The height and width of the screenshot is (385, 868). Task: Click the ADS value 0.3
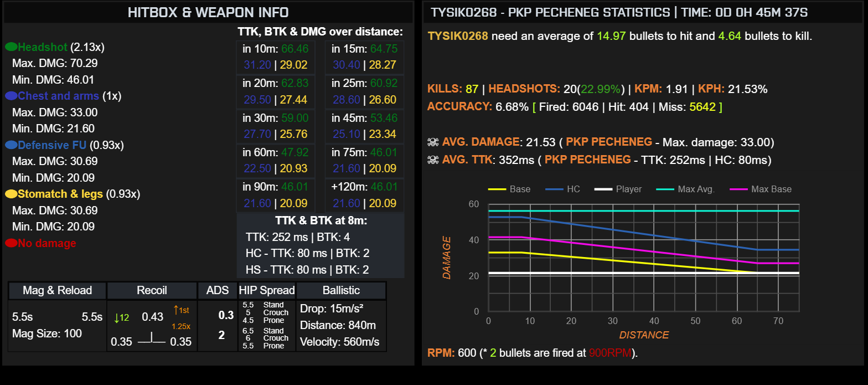[x=226, y=315]
